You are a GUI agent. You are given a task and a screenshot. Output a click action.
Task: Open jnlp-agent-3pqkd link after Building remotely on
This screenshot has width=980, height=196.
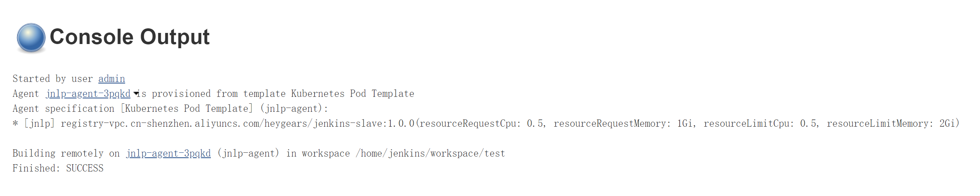click(168, 154)
